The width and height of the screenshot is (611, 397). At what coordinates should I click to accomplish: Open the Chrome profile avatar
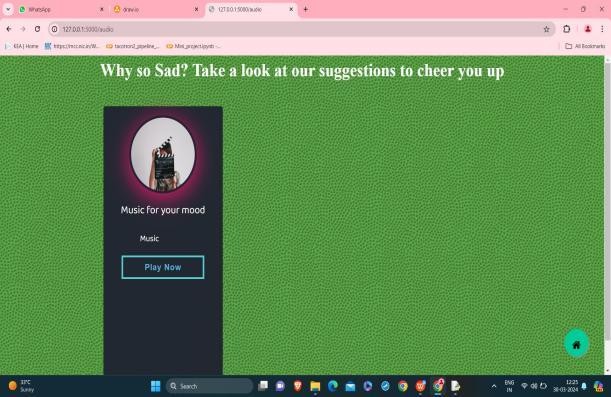point(588,29)
